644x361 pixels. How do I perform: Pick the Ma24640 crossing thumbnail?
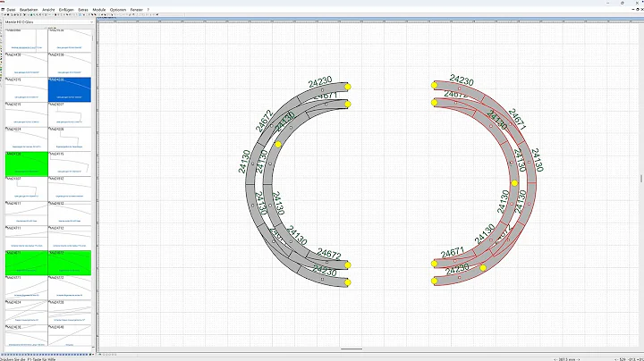click(x=70, y=336)
